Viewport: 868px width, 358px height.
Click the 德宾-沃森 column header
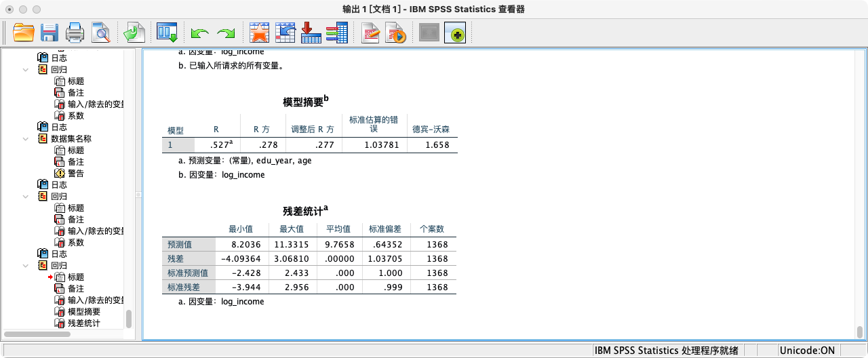(431, 129)
